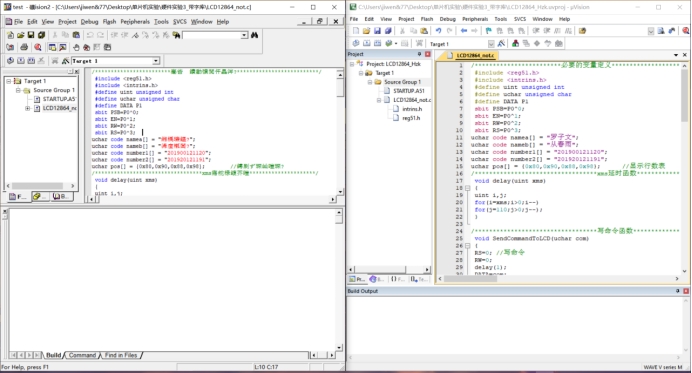Image resolution: width=692 pixels, height=373 pixels.
Task: Vertical scrollbar of right code editor
Action: 685,168
